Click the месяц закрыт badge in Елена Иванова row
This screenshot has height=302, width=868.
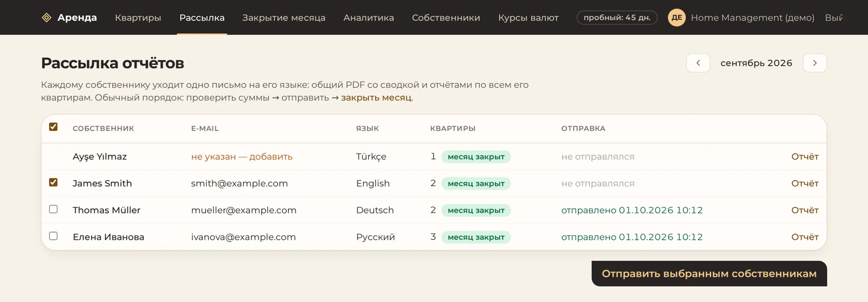476,237
